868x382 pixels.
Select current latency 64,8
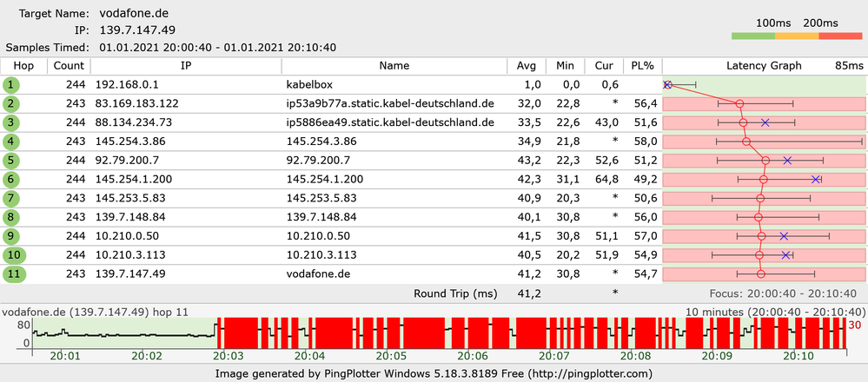(606, 180)
